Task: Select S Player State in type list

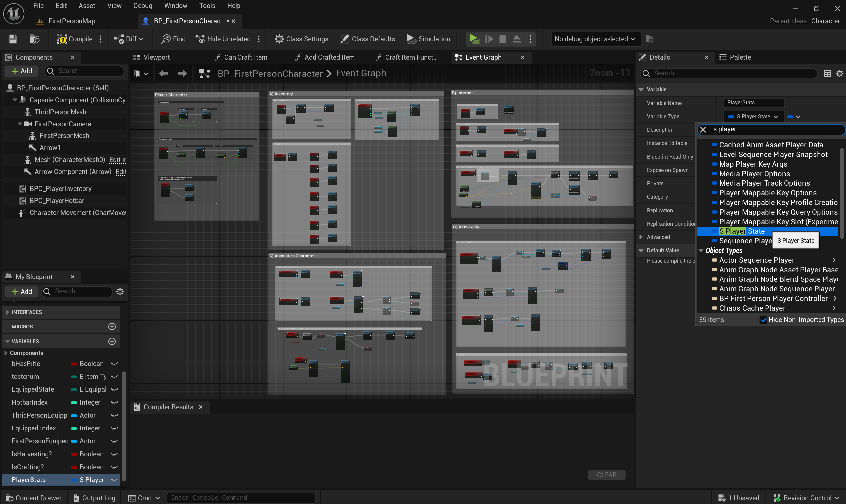Action: click(742, 231)
